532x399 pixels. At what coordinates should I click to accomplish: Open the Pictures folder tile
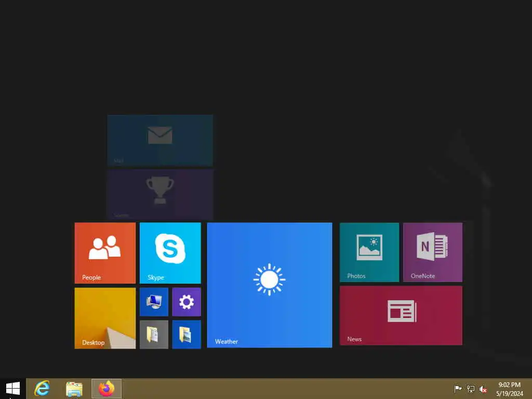(x=187, y=335)
